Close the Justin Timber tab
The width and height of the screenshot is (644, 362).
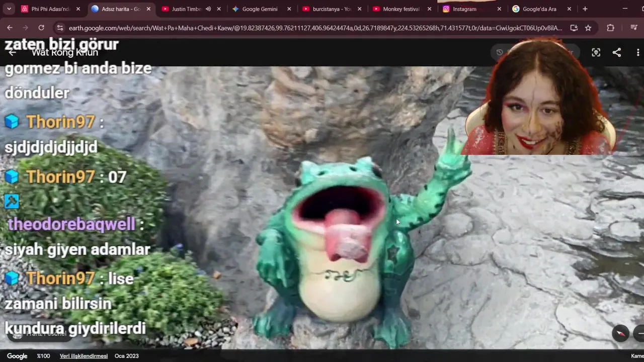point(219,9)
